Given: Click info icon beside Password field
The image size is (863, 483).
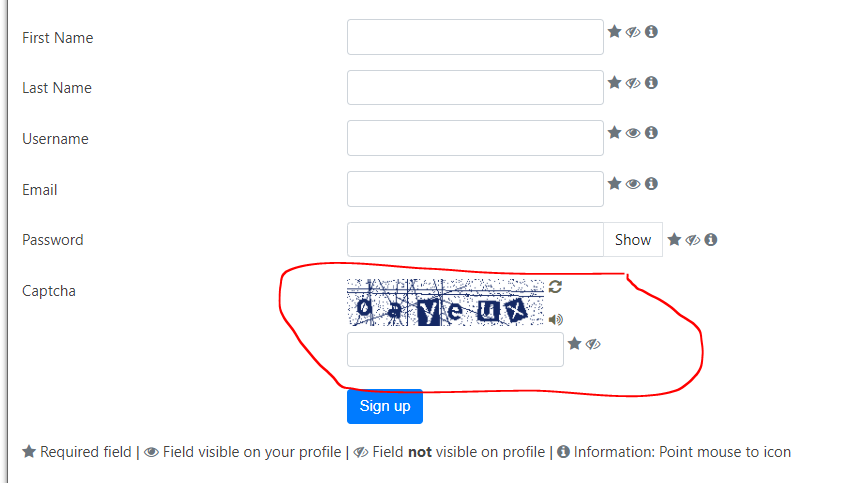Looking at the screenshot, I should pyautogui.click(x=711, y=240).
